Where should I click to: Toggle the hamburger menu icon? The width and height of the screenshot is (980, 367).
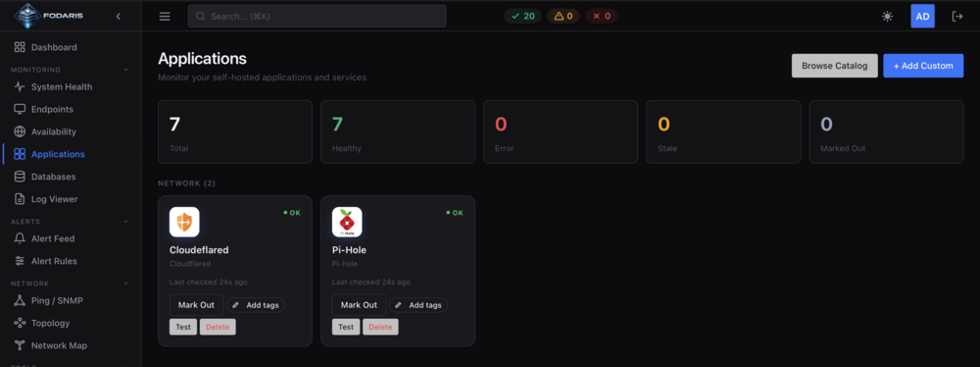165,17
